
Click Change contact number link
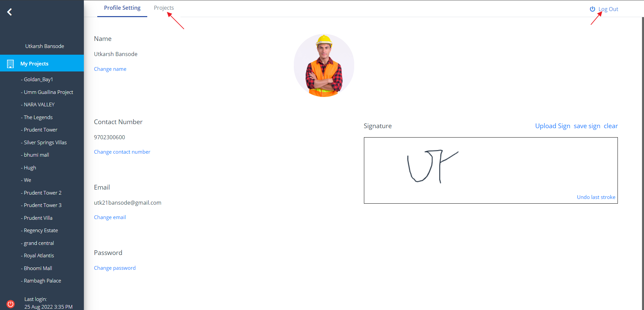122,152
